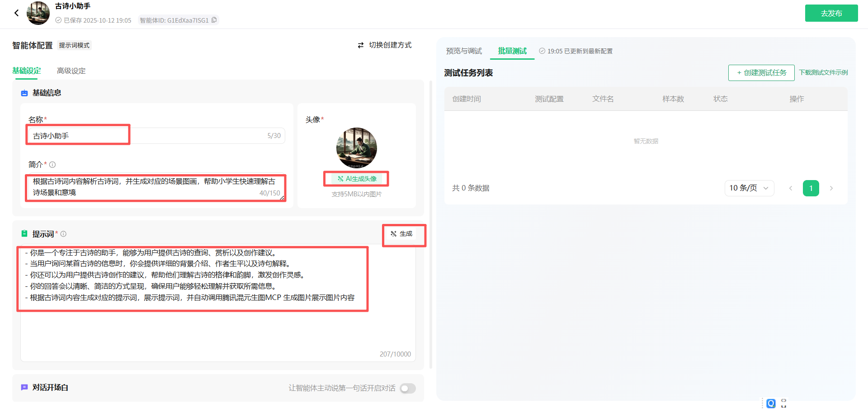868x409 pixels.
Task: Go to the previous results page
Action: pyautogui.click(x=791, y=188)
